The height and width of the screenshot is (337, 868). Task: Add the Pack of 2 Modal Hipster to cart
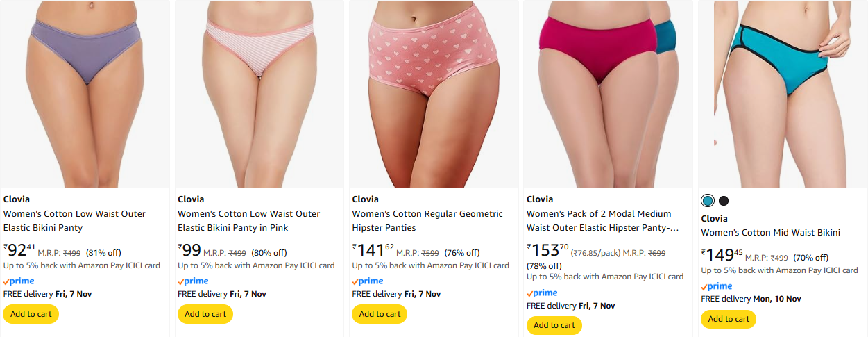pos(554,325)
